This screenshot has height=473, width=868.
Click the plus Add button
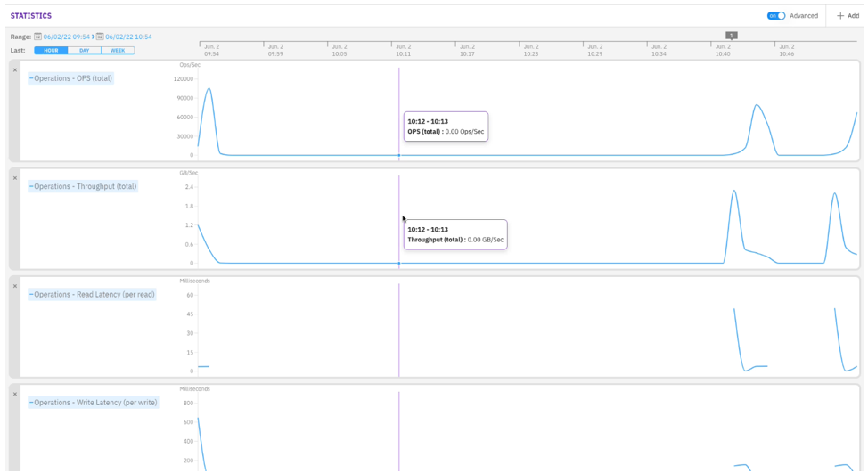[x=848, y=16]
